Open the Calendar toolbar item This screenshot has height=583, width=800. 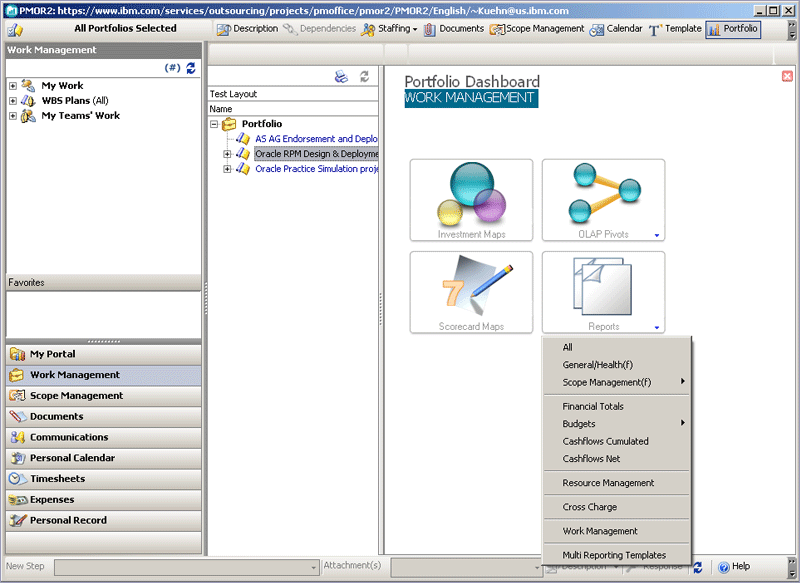pos(616,29)
